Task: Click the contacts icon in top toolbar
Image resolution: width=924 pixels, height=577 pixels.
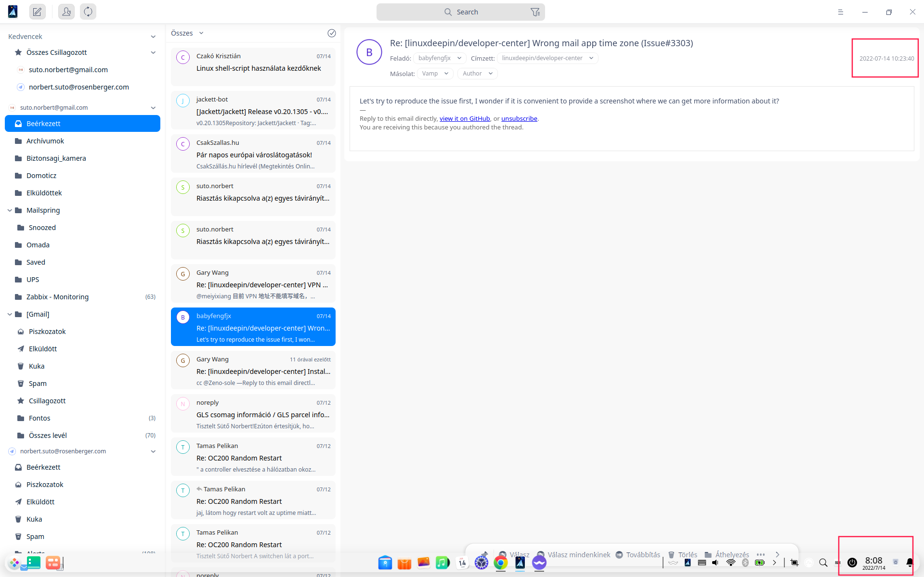Action: (x=66, y=12)
